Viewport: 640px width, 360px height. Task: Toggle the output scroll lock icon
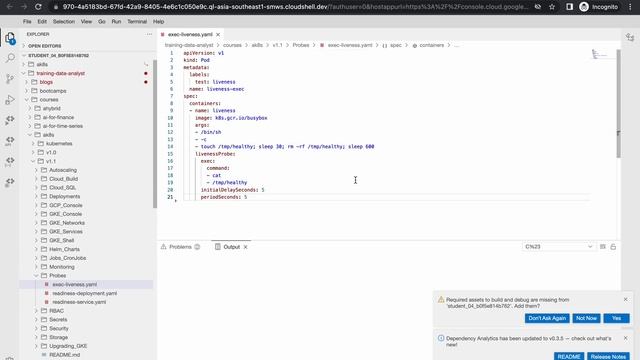point(613,247)
